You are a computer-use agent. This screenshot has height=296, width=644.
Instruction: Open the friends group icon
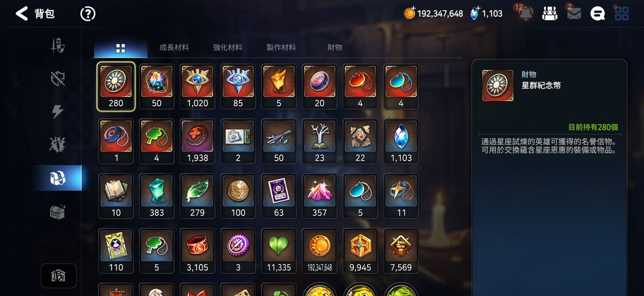(x=549, y=13)
